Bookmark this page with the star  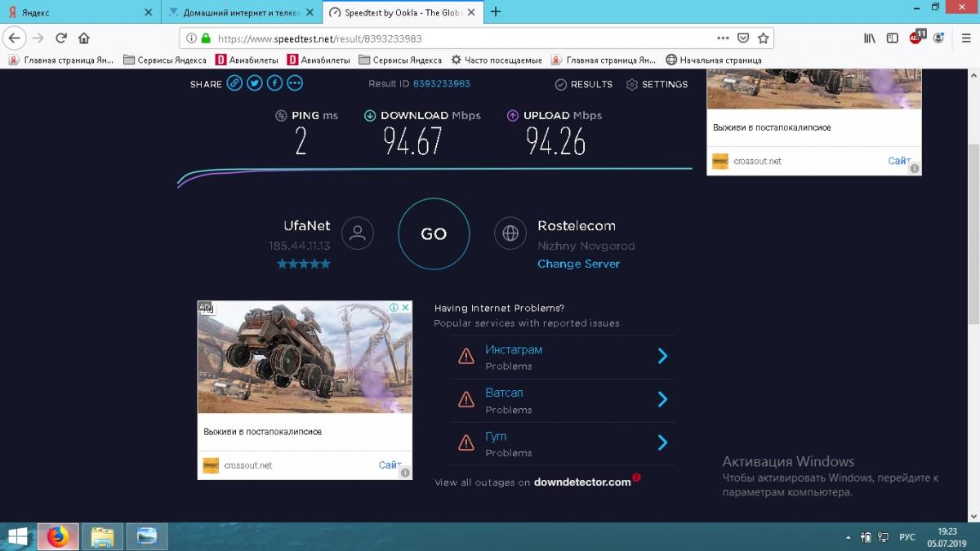point(763,38)
